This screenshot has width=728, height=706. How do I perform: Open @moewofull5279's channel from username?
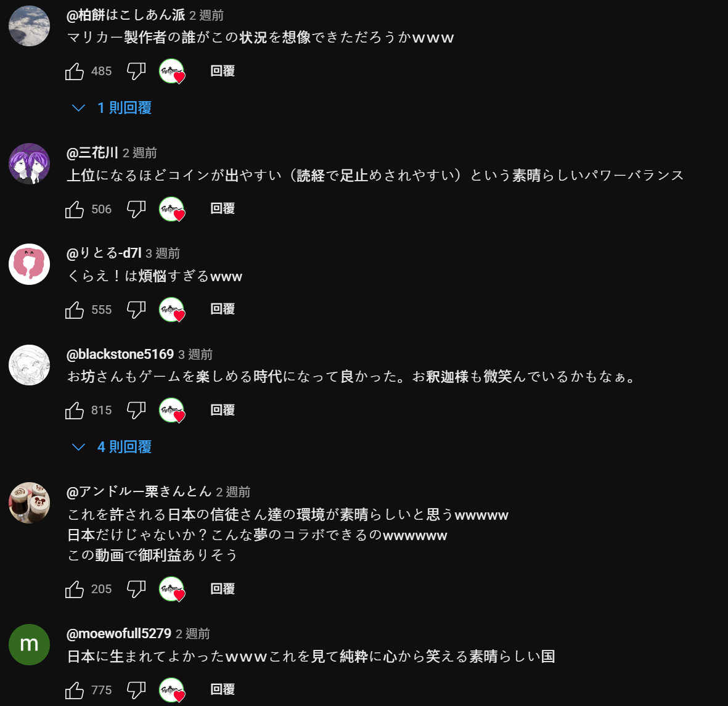click(119, 633)
